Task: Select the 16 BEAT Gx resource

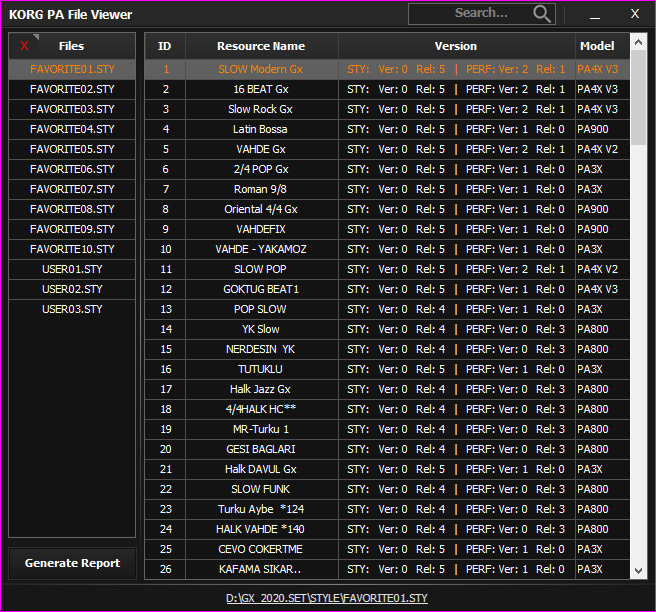Action: point(261,89)
